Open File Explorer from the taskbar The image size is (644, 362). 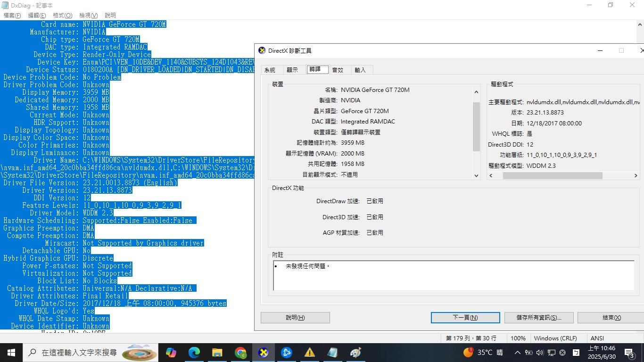point(217,353)
